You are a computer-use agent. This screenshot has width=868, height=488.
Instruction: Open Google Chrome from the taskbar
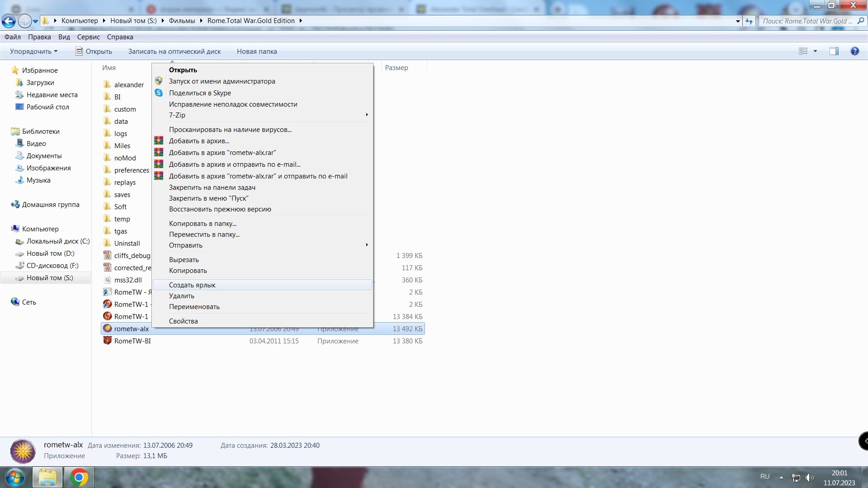tap(79, 477)
